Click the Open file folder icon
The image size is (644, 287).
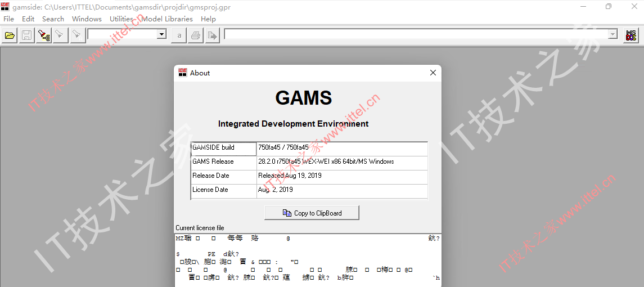click(x=10, y=35)
